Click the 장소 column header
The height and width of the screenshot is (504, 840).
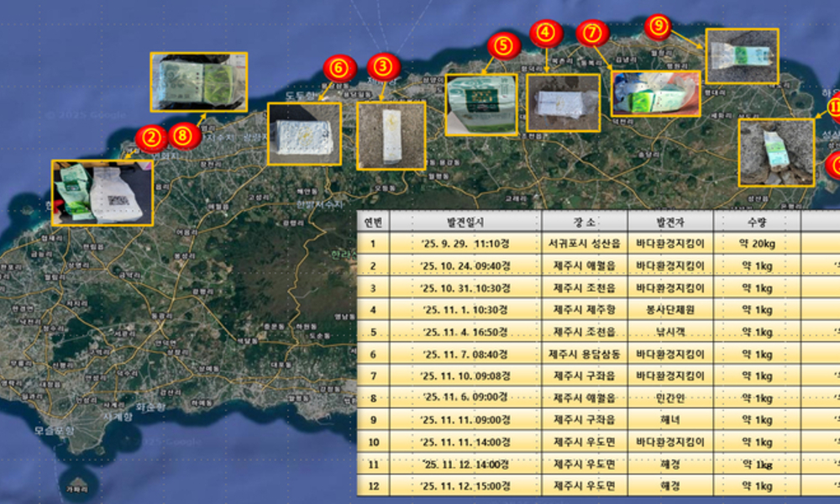pyautogui.click(x=585, y=222)
